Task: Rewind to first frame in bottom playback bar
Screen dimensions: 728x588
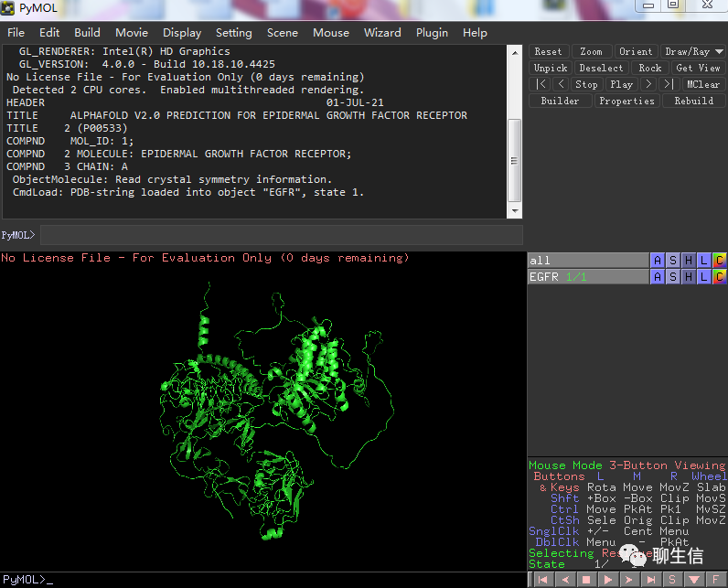Action: coord(542,579)
